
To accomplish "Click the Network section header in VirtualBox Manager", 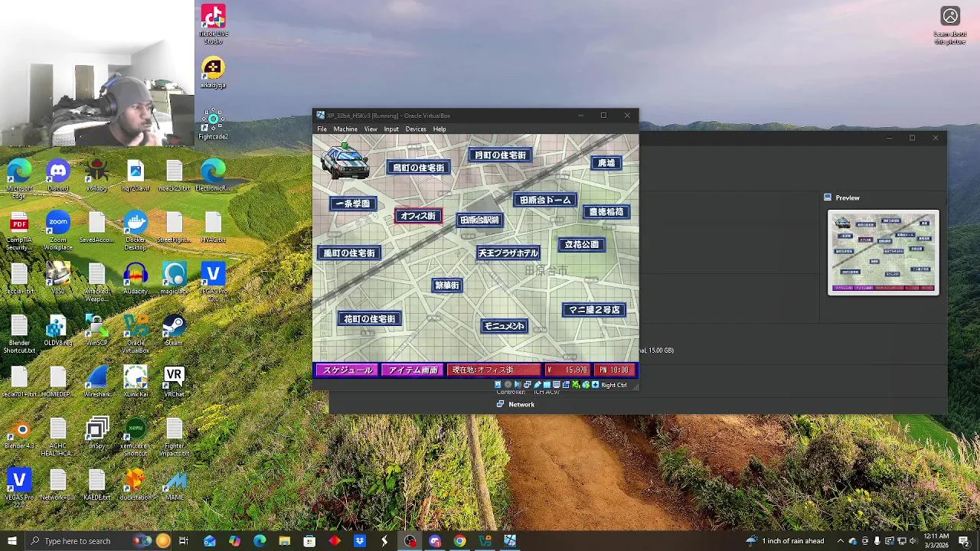I will coord(521,404).
